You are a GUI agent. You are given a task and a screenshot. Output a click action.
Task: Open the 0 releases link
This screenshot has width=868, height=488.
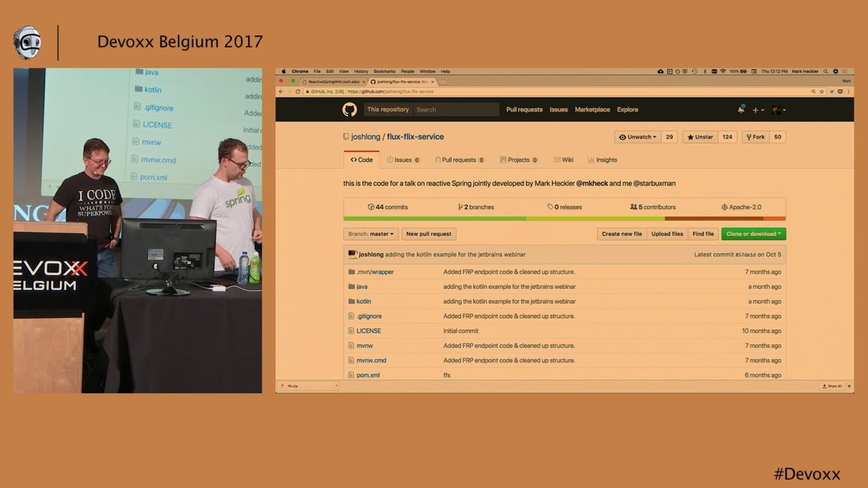tap(565, 207)
